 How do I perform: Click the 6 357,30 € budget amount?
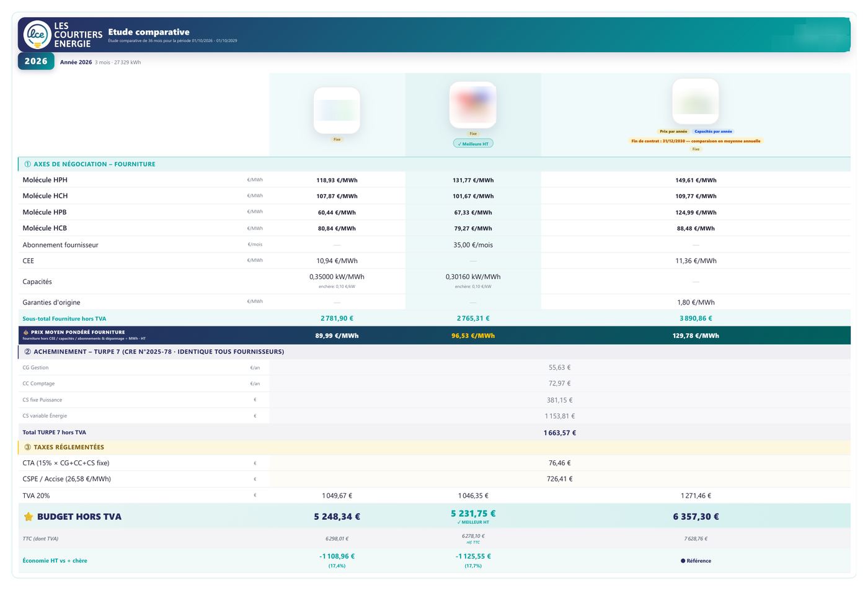[696, 517]
